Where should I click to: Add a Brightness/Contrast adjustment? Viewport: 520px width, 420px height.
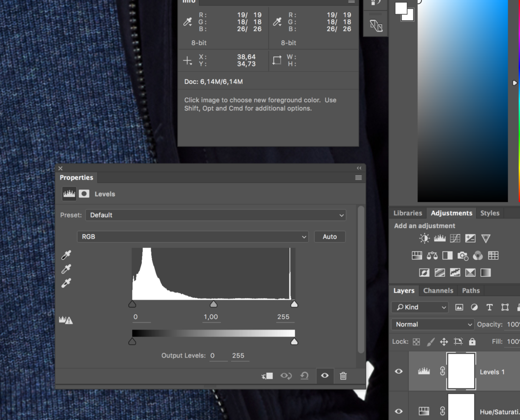tap(425, 238)
